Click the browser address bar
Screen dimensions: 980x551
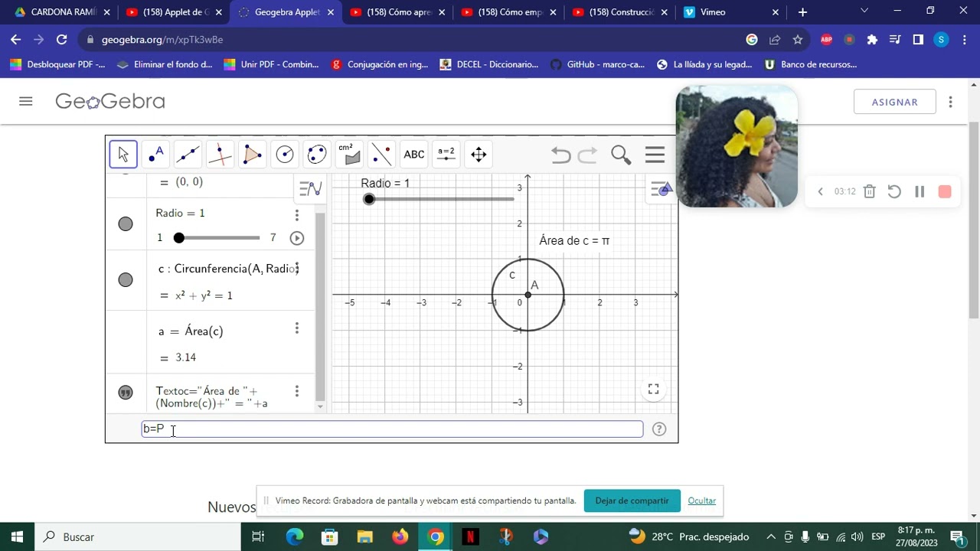click(x=413, y=40)
